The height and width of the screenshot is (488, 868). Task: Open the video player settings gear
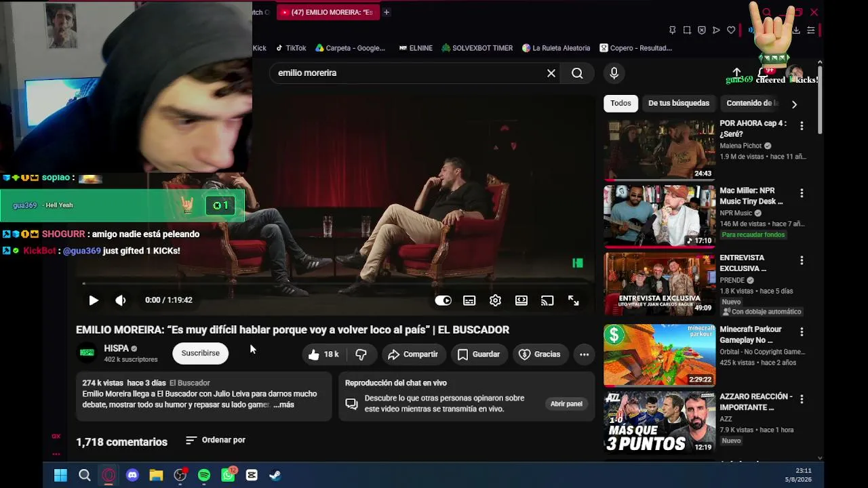coord(495,300)
